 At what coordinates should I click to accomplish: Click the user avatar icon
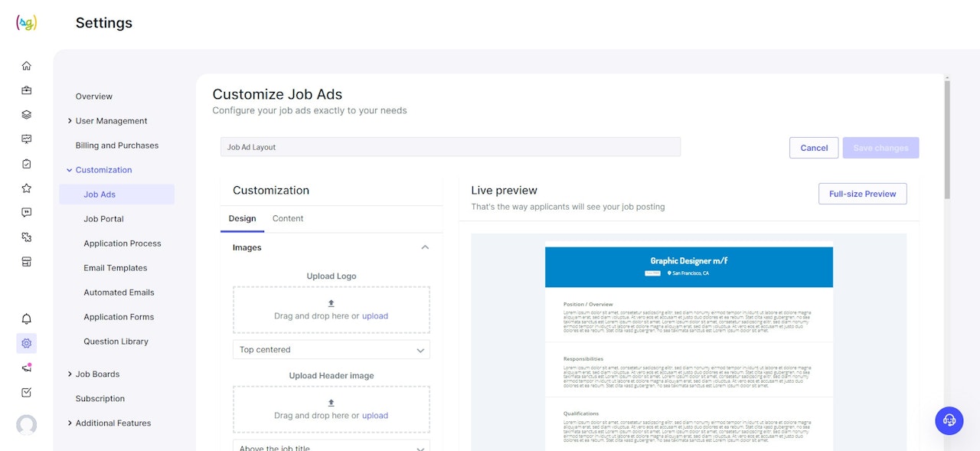(27, 424)
